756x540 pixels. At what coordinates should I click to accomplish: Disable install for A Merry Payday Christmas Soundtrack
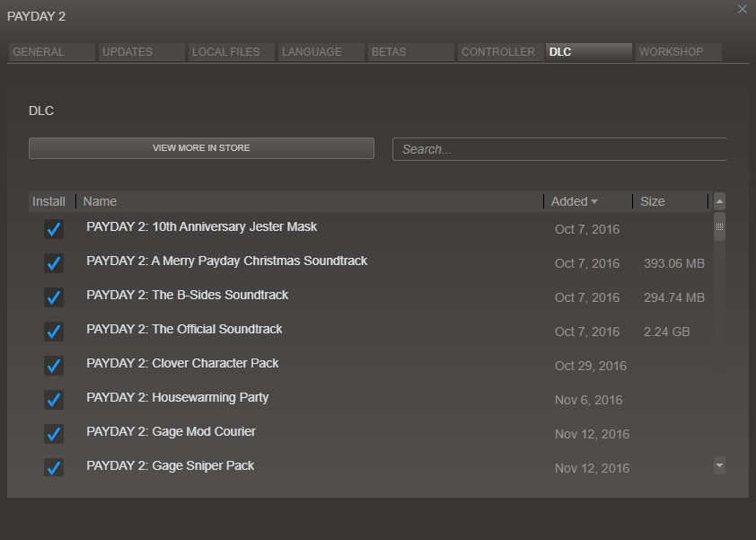[x=53, y=263]
